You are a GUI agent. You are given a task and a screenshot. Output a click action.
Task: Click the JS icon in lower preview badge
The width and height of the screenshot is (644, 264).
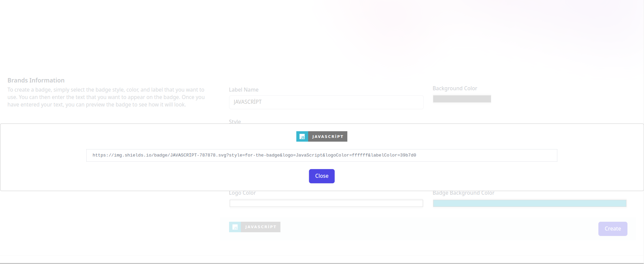235,227
